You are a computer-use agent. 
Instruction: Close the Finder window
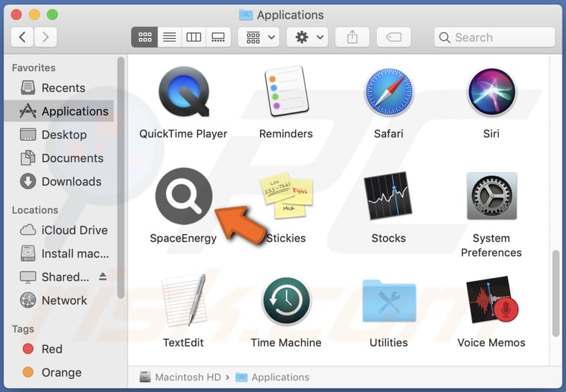coord(16,14)
